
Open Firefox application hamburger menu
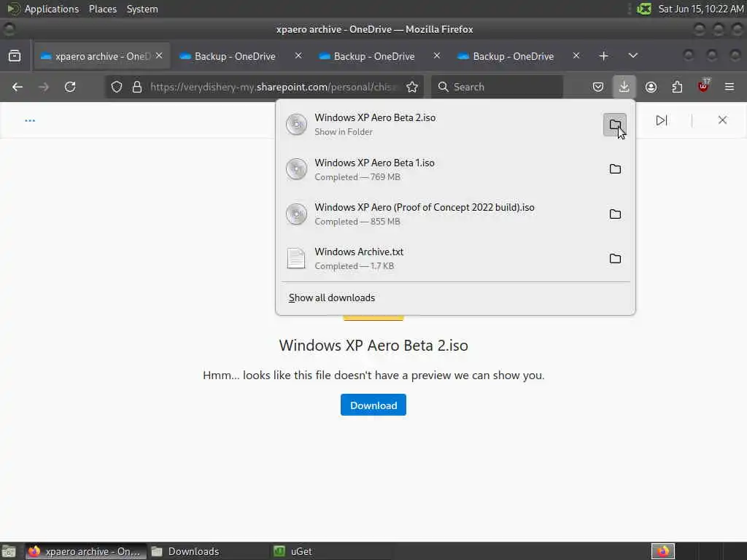click(729, 87)
